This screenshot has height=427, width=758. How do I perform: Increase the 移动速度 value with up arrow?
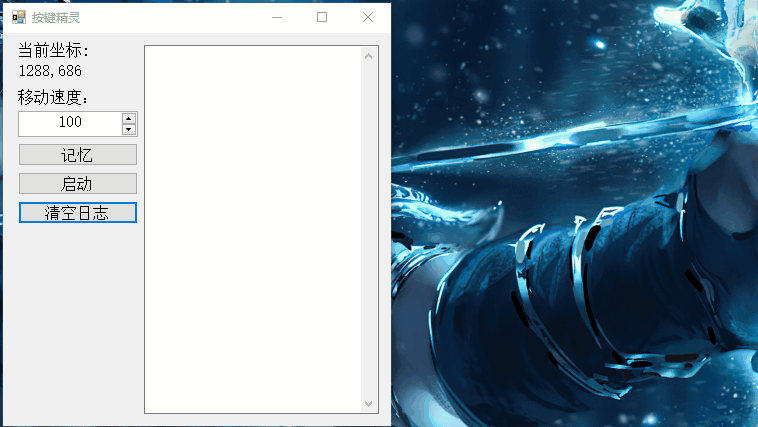pyautogui.click(x=129, y=117)
